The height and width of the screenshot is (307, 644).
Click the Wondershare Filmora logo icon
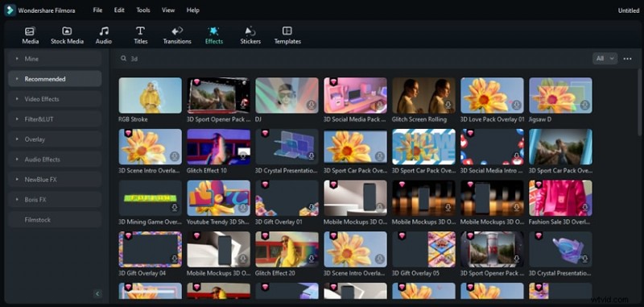(10, 10)
